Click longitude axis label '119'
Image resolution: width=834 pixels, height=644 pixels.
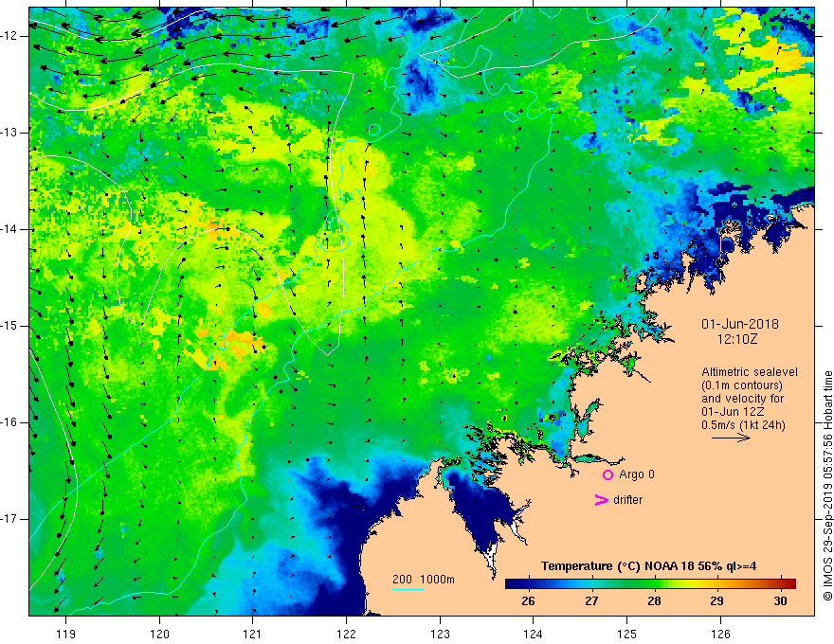[66, 634]
